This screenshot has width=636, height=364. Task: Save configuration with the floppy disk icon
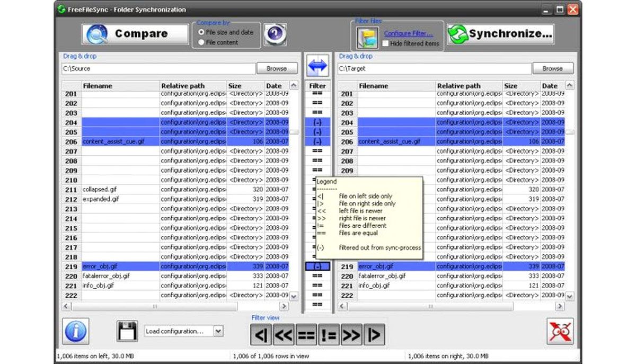point(127,331)
